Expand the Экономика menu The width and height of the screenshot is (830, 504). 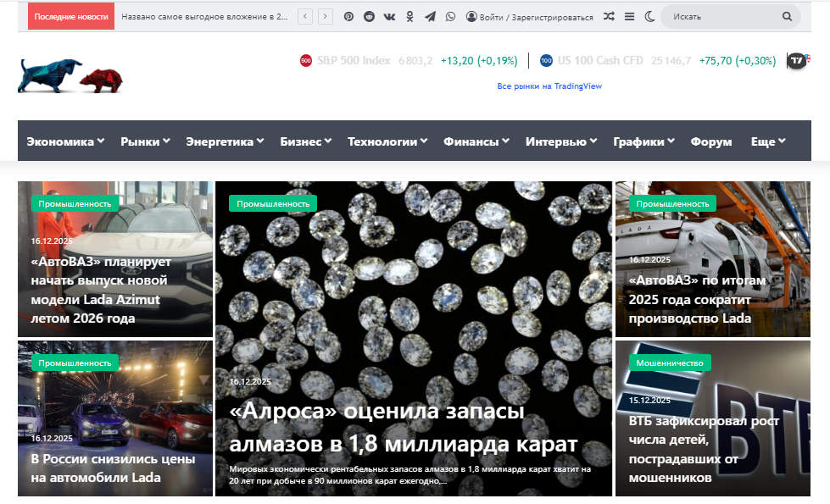coord(65,141)
